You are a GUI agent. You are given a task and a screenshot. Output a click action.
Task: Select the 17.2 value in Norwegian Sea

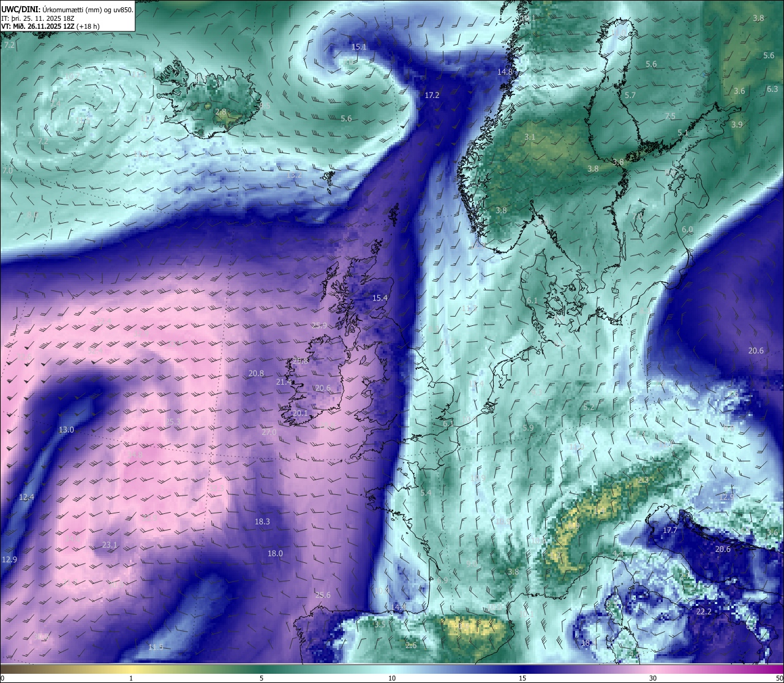(x=432, y=95)
